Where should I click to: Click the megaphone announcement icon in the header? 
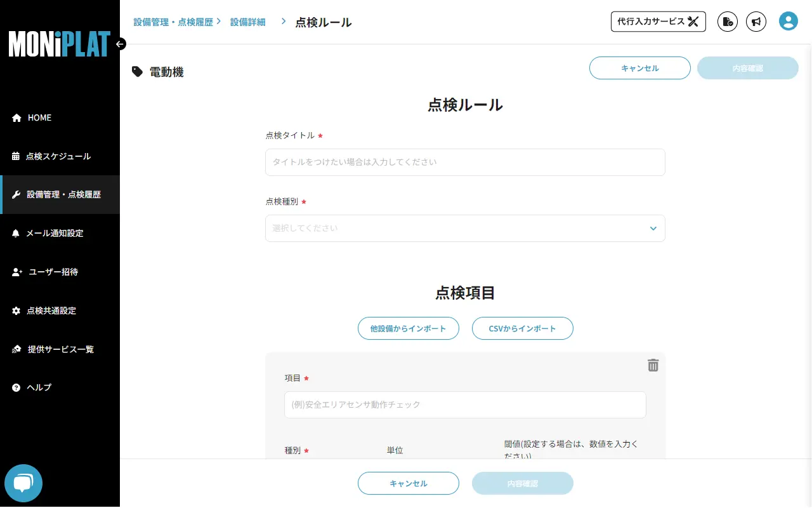(756, 22)
